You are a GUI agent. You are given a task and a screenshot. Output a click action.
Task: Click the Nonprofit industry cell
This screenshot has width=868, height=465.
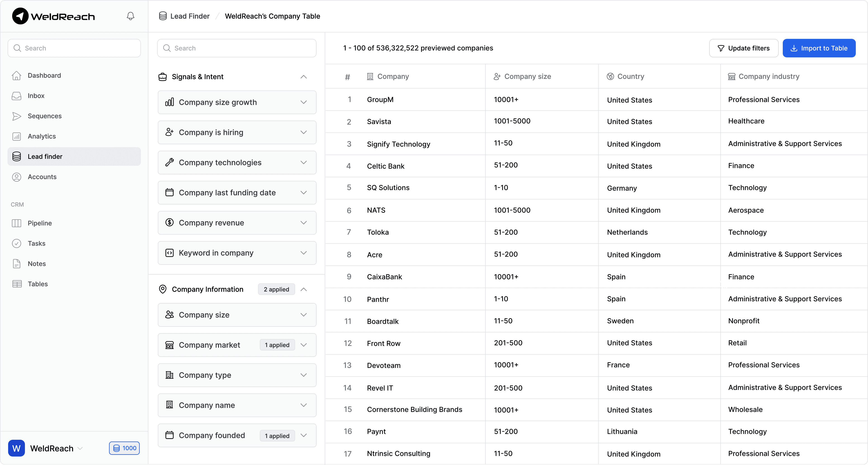(744, 321)
